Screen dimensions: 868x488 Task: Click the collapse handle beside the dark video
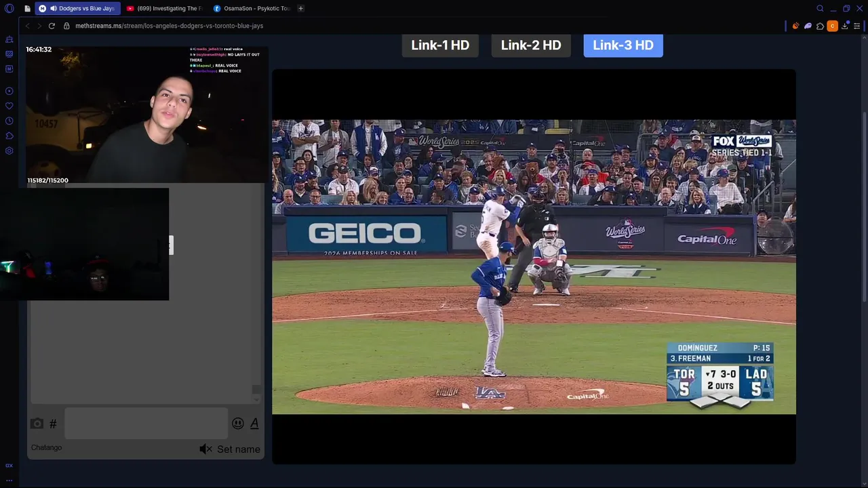pos(171,245)
